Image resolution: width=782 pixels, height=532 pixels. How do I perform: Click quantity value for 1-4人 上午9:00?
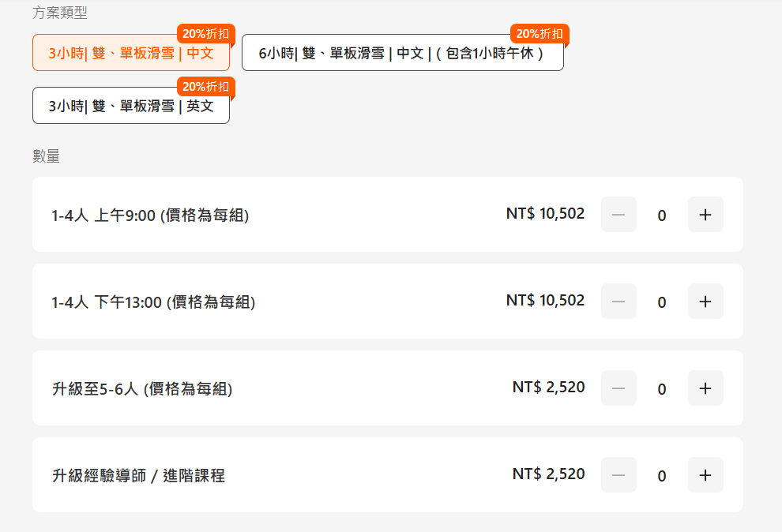point(662,215)
